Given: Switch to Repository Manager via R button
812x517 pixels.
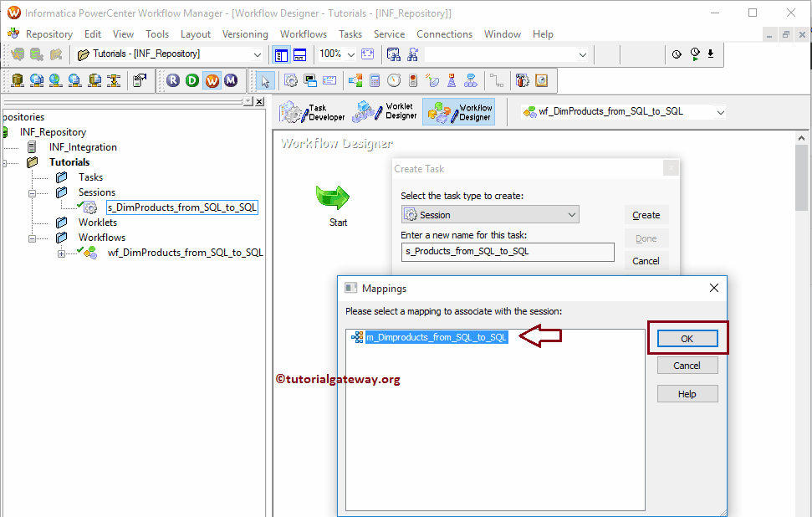Looking at the screenshot, I should click(173, 80).
